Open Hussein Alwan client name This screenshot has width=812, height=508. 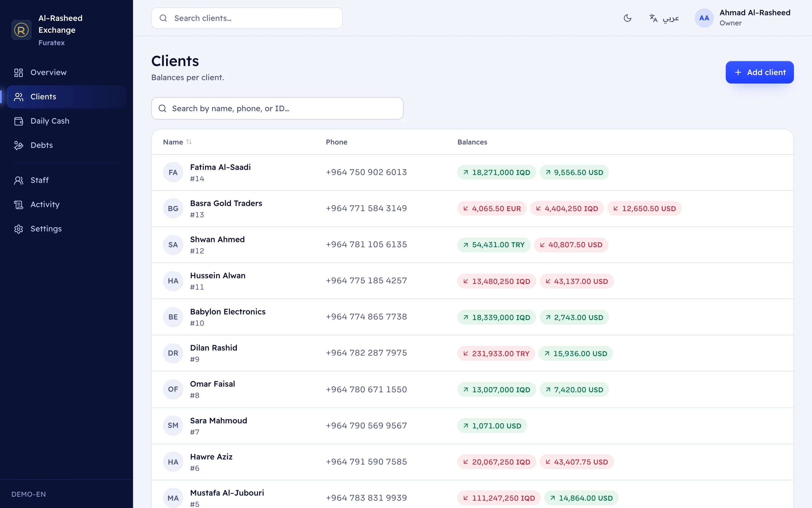[218, 275]
